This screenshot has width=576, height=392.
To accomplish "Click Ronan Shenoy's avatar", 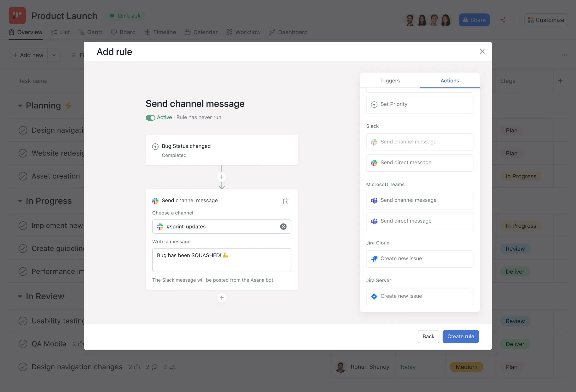I will click(x=340, y=367).
